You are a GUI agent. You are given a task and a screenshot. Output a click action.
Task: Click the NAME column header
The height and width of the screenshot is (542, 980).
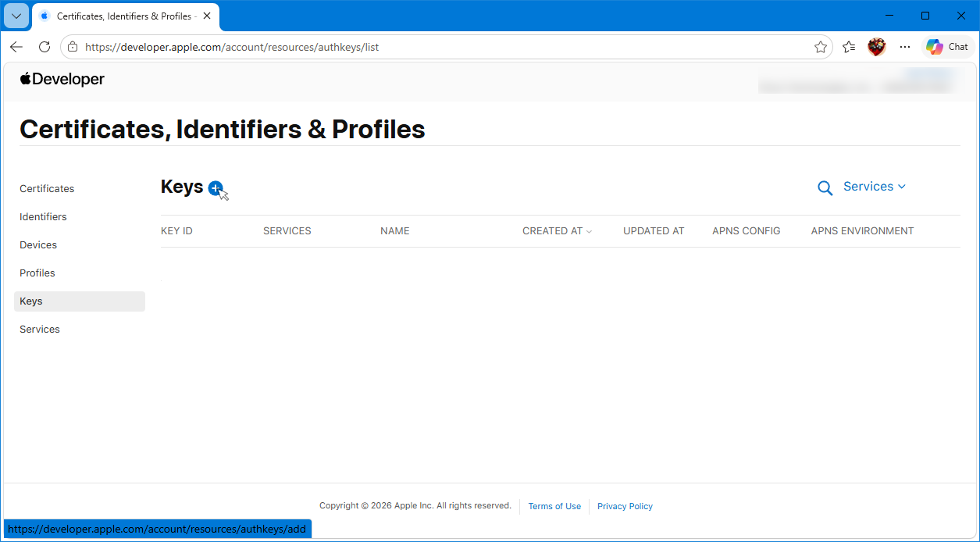point(395,231)
